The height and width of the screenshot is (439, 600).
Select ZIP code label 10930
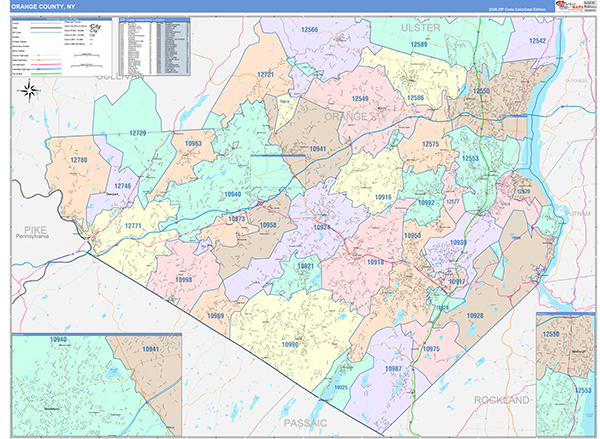click(x=458, y=242)
